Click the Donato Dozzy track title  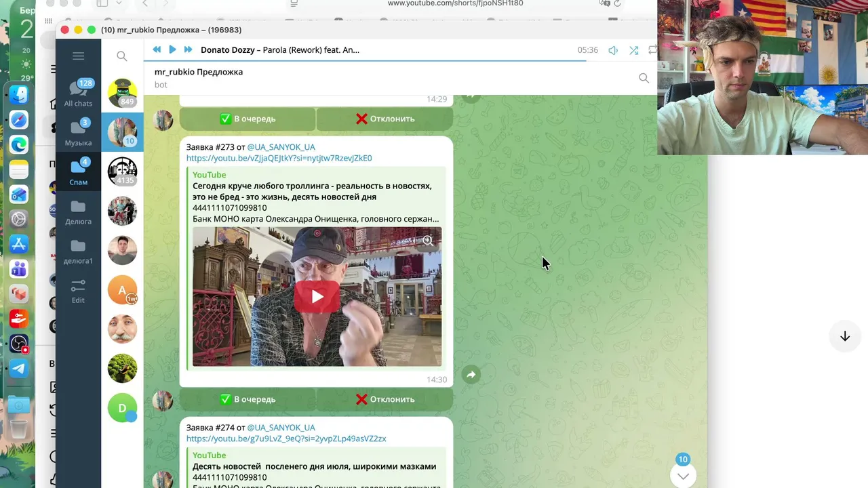pos(280,50)
